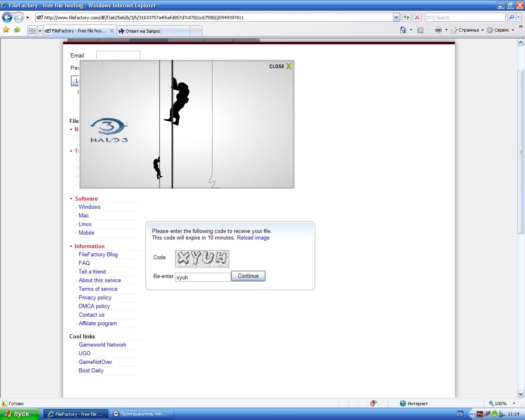Screen dimensions: 525x420
Task: Click the Add to Favorites icon
Action: point(17,30)
